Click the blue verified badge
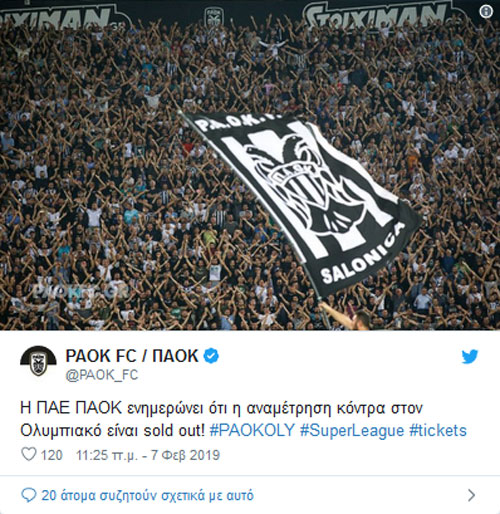Screen dimensions: 500x514 [x=211, y=356]
